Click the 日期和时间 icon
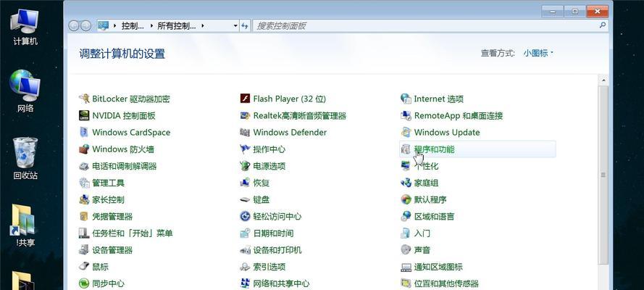This screenshot has height=290, width=644. click(245, 233)
